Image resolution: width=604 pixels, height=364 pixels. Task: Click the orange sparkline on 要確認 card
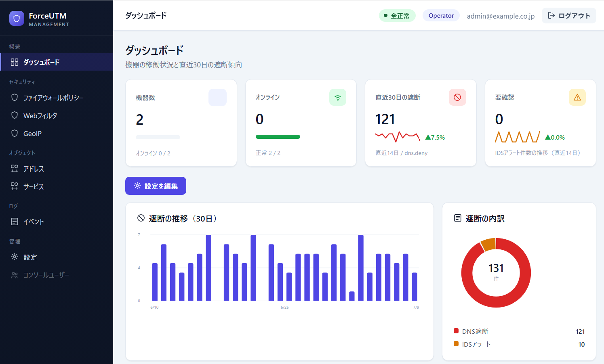point(518,137)
